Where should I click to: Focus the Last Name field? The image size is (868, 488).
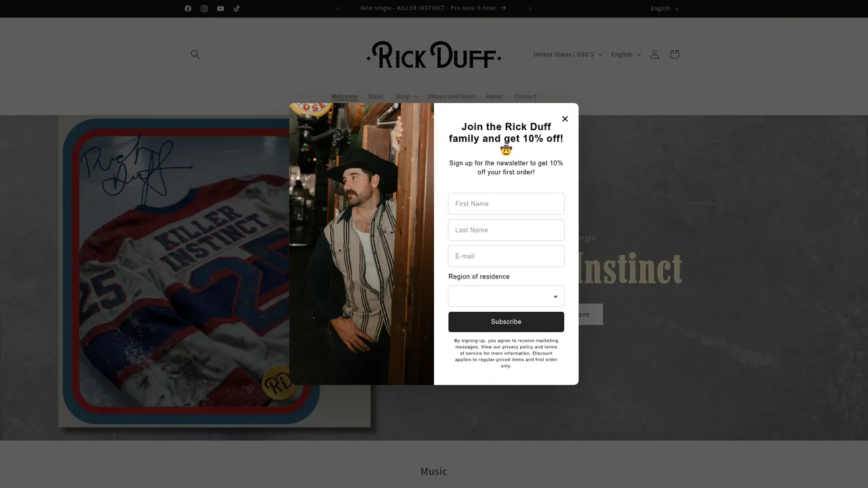[x=506, y=230]
